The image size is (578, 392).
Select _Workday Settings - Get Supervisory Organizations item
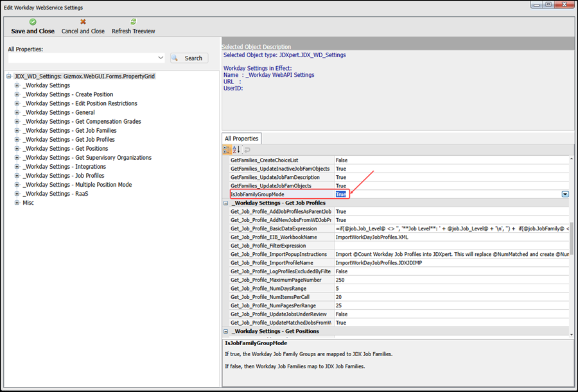click(x=87, y=158)
